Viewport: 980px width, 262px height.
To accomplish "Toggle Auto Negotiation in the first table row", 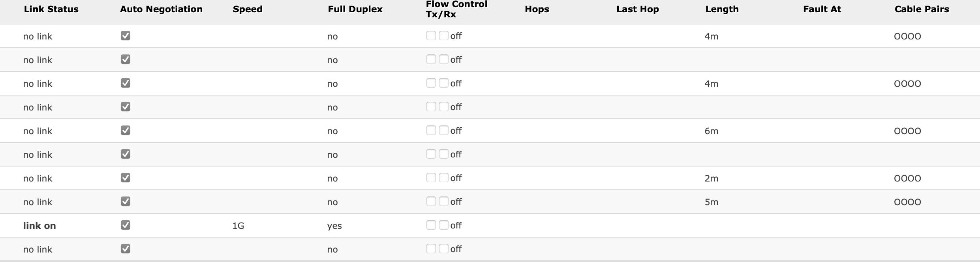I will click(x=126, y=36).
